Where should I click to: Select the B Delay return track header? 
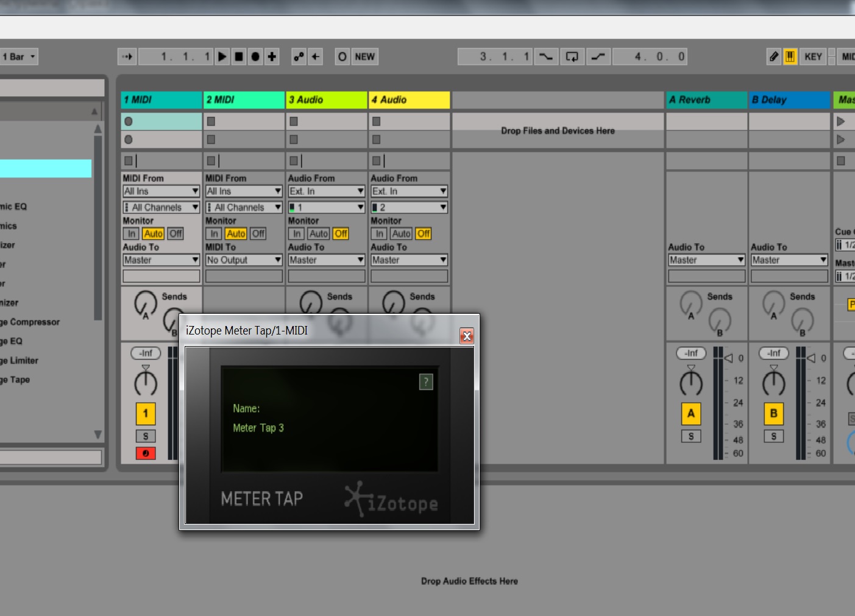click(790, 100)
